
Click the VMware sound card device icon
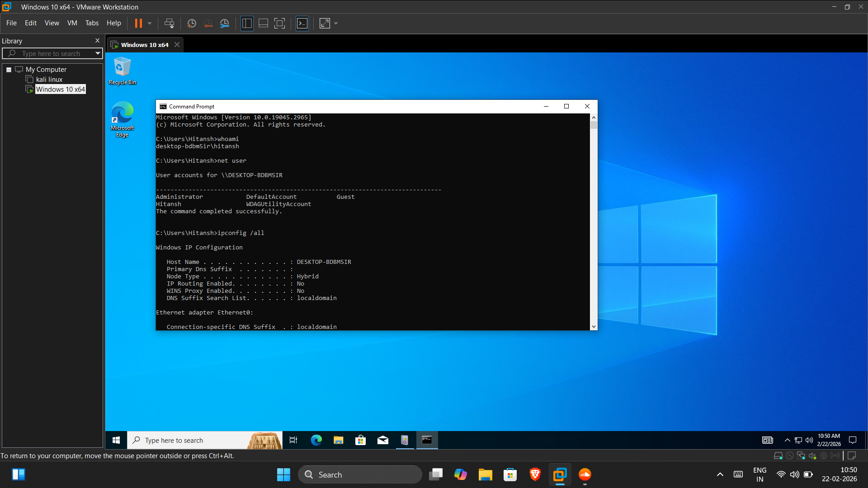pyautogui.click(x=812, y=455)
